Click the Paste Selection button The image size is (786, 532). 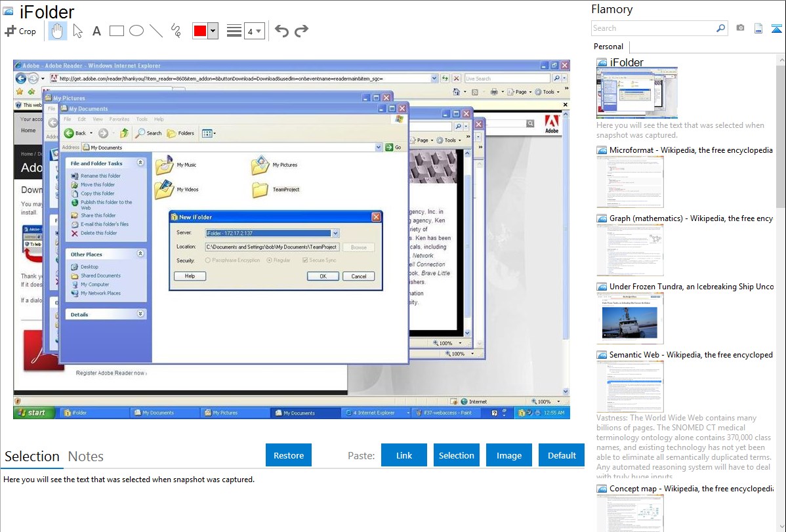click(x=456, y=455)
